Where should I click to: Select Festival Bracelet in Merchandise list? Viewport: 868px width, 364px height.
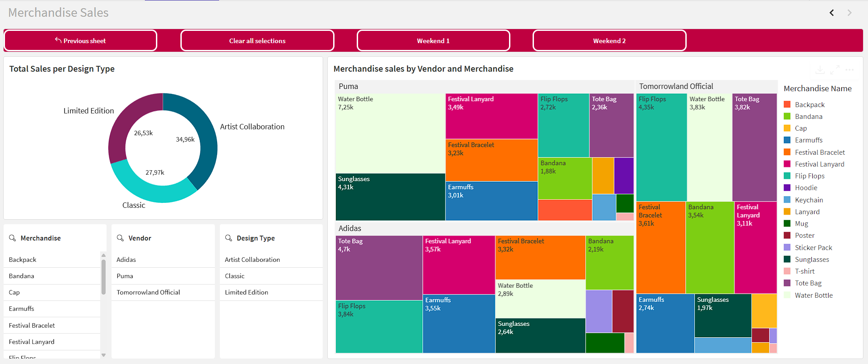(52, 325)
